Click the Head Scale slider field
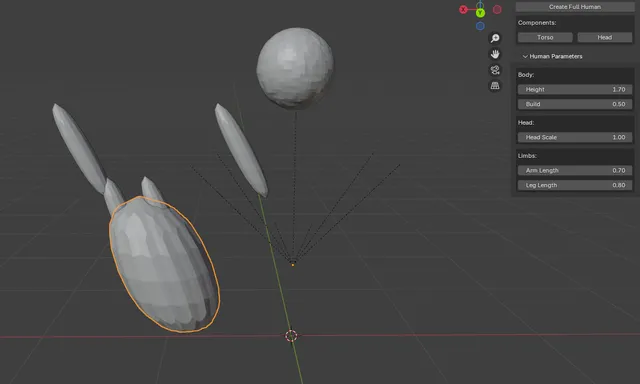640x384 pixels. pos(575,137)
